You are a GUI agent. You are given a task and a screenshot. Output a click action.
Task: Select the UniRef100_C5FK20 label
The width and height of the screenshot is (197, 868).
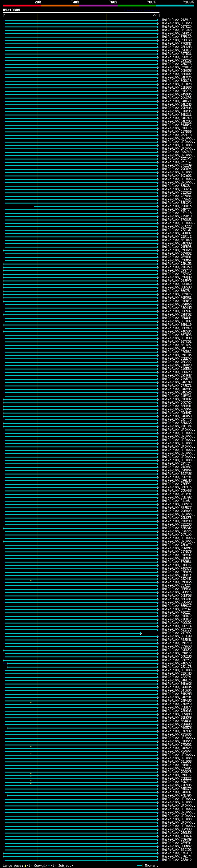[x=177, y=250]
